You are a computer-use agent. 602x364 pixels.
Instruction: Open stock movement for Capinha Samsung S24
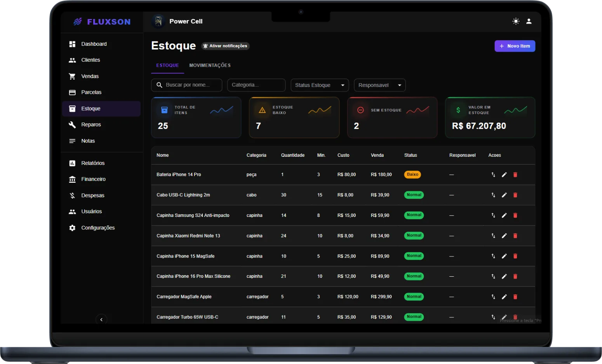point(493,215)
